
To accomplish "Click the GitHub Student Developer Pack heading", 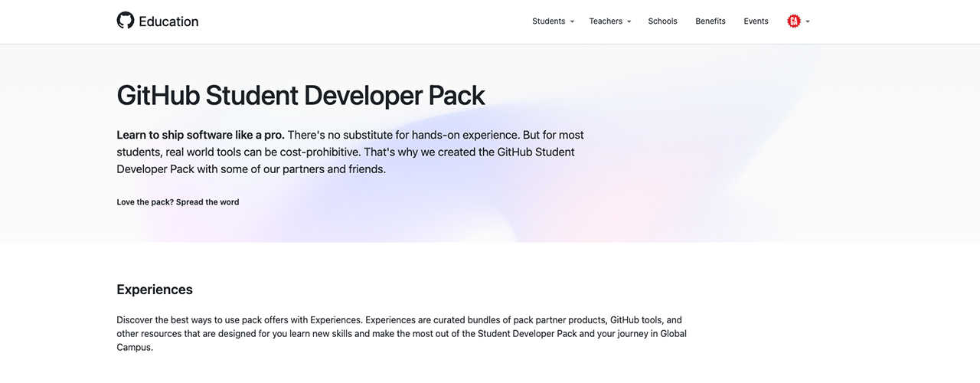I will [x=300, y=95].
